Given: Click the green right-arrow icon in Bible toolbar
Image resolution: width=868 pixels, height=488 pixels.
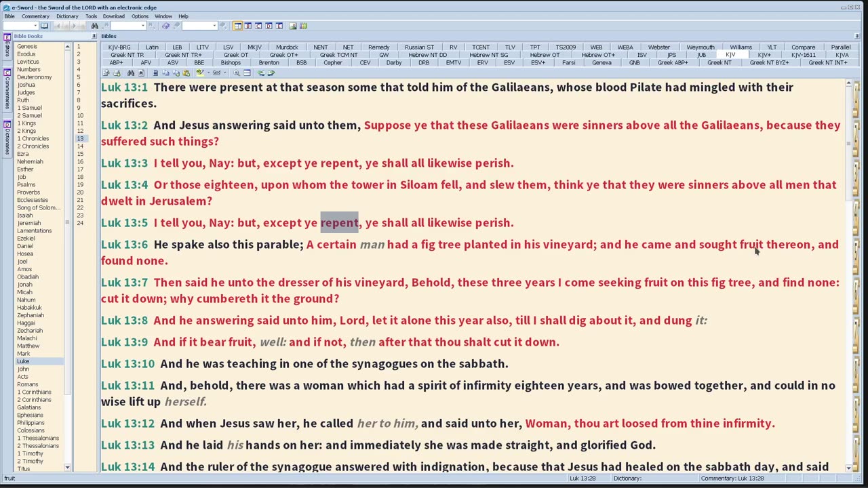Looking at the screenshot, I should [x=271, y=73].
